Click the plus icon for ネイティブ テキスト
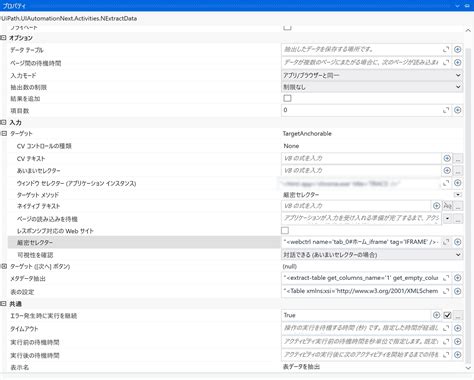Viewport: 474px width, 380px height. (436, 206)
